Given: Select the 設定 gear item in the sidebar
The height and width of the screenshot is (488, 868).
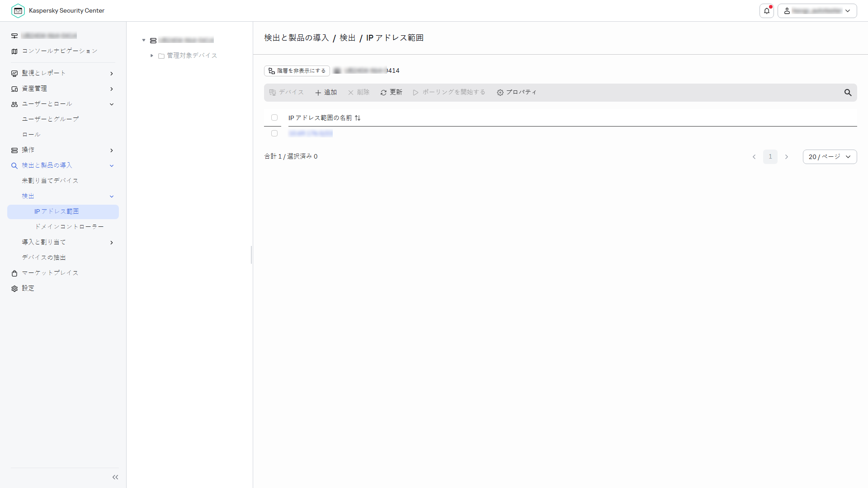Looking at the screenshot, I should pos(28,288).
